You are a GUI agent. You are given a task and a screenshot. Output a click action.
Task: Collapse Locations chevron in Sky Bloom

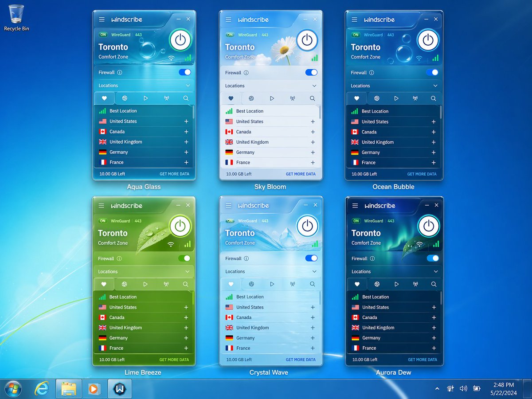(x=314, y=86)
